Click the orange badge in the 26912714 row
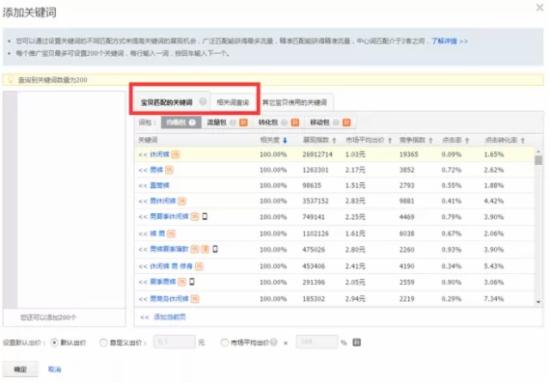Image resolution: width=550 pixels, height=383 pixels. point(176,154)
